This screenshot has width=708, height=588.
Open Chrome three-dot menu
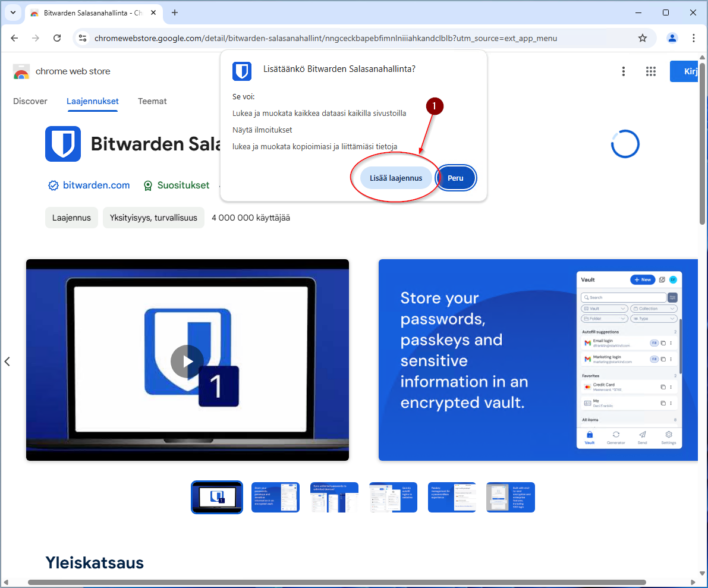pos(694,39)
